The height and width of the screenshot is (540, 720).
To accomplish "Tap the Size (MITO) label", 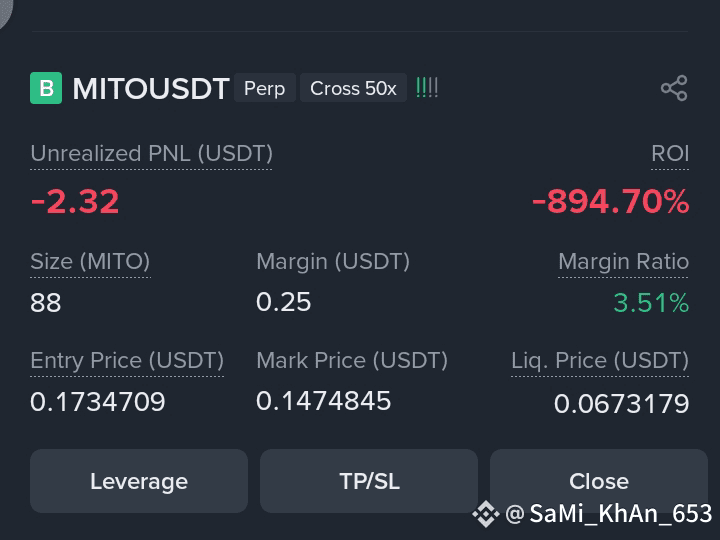I will pos(90,262).
